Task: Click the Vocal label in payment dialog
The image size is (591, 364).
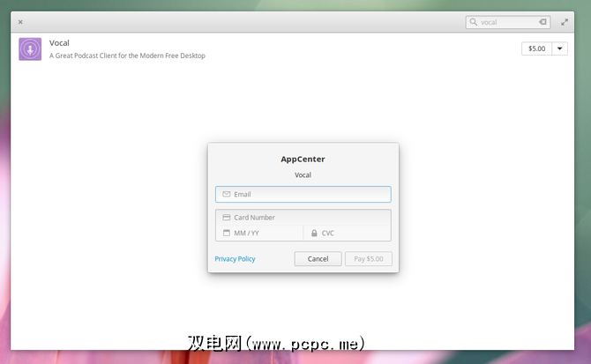Action: [303, 175]
